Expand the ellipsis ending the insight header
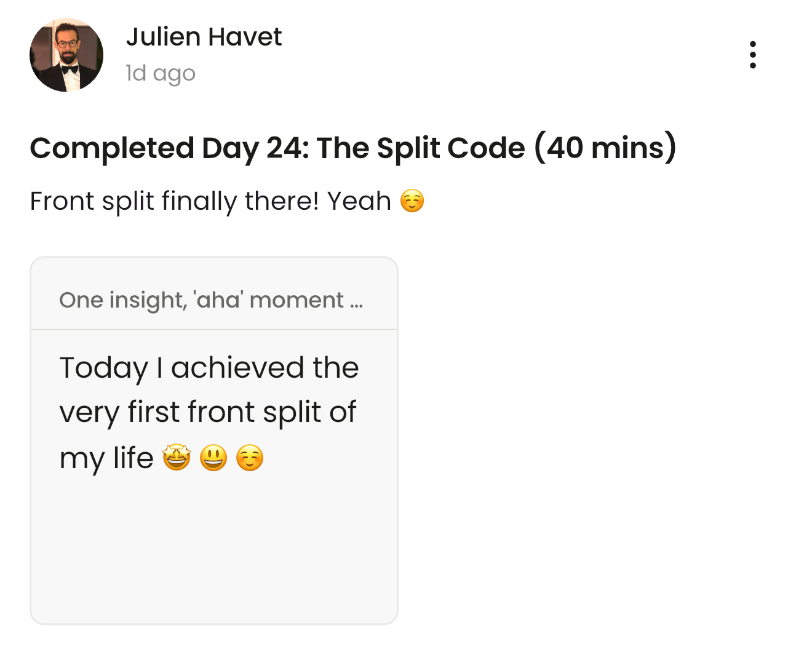812x649 pixels. pos(356,301)
